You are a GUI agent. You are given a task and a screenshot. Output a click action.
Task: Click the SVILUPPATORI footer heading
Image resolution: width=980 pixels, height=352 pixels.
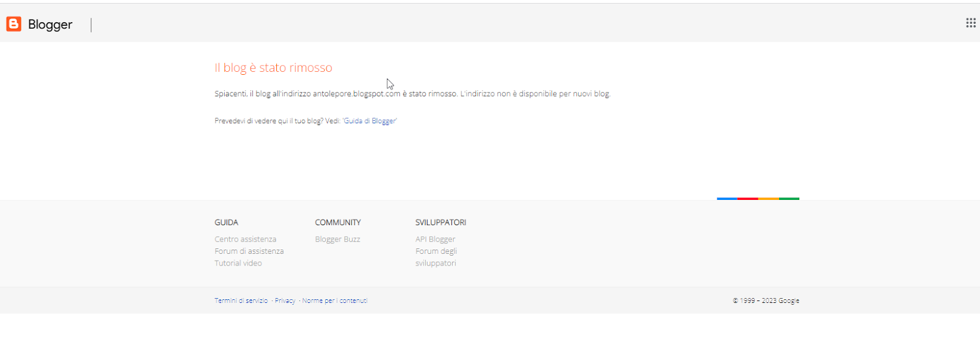tap(440, 222)
